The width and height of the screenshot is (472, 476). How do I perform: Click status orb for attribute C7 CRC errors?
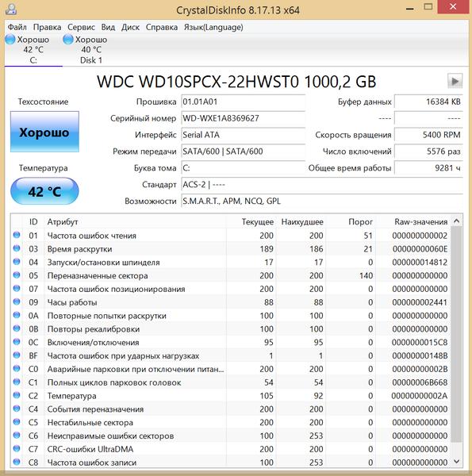click(17, 449)
